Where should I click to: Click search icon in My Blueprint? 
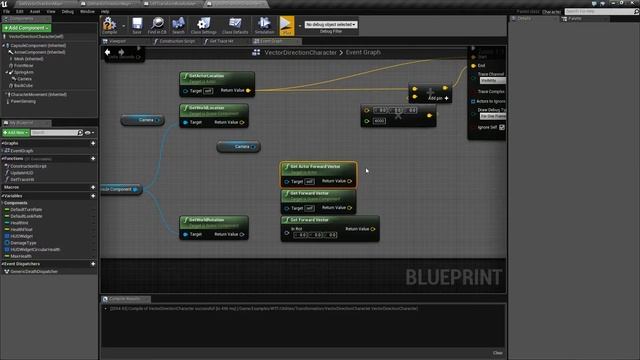tap(80, 133)
